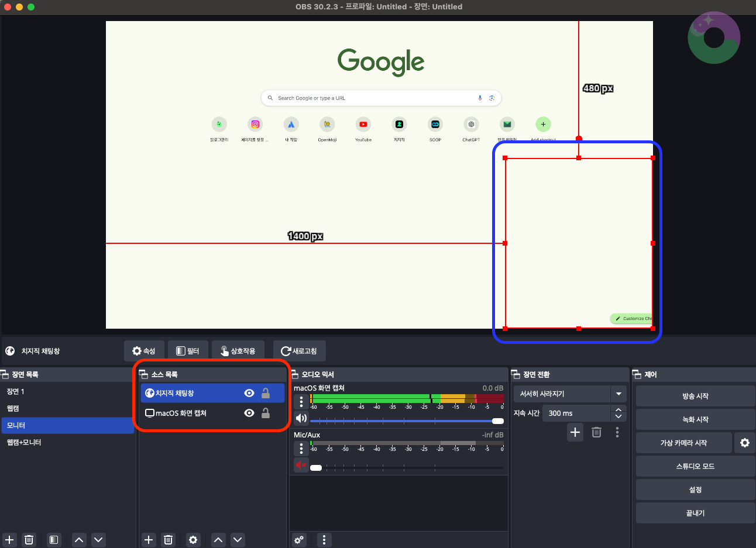The image size is (756, 548).
Task: Click Add shortcut plus icon in the preview
Action: (543, 125)
